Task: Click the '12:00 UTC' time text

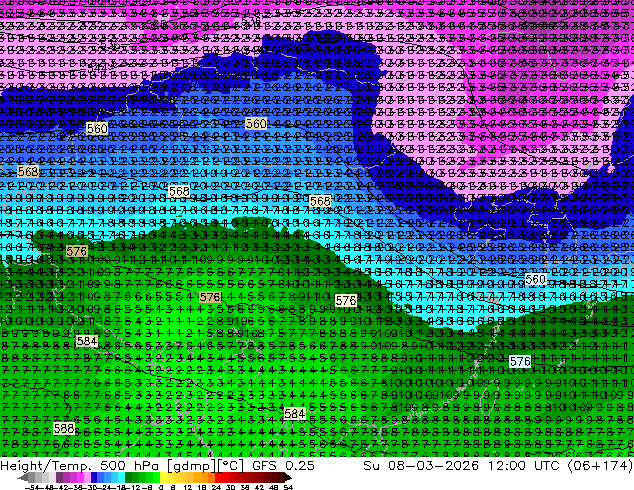Action: point(526,466)
